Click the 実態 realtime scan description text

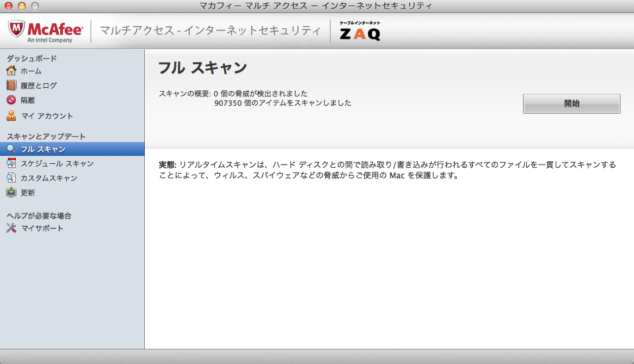point(387,170)
